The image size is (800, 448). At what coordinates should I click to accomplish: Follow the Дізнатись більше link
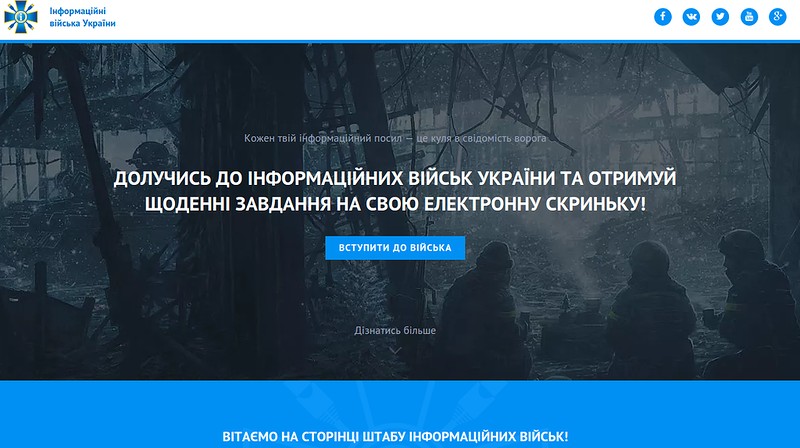click(395, 330)
